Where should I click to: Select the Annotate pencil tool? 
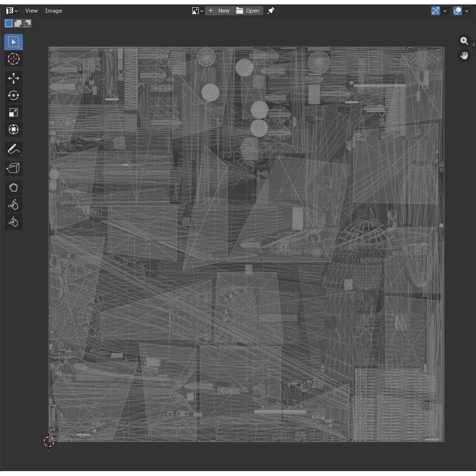[13, 149]
